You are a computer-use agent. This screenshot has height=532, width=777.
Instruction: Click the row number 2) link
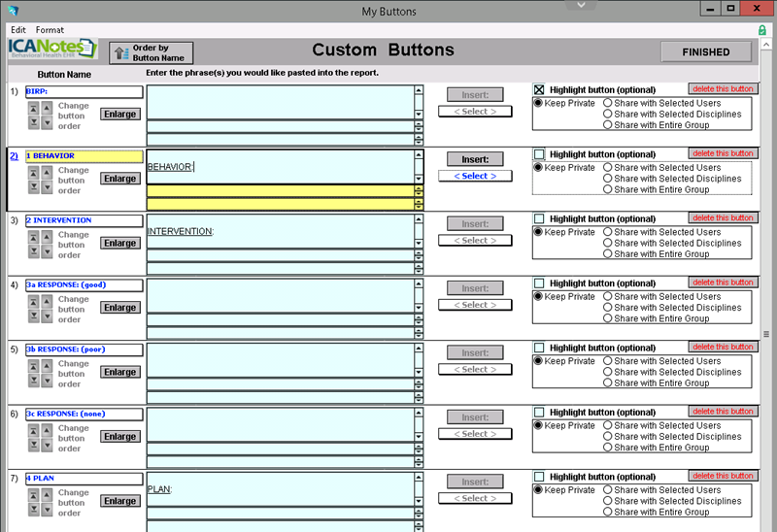click(14, 156)
